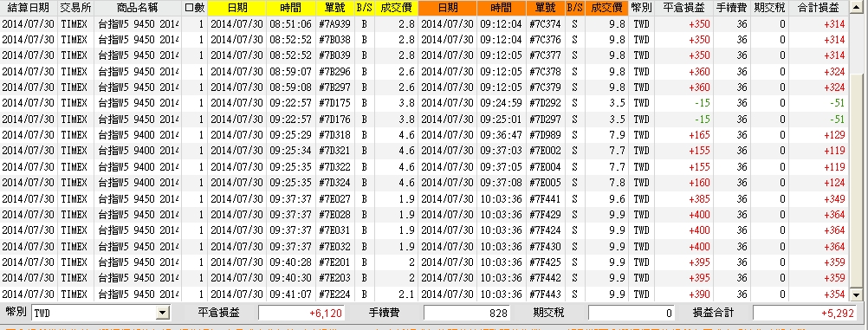Select the row with order #7E224
The width and height of the screenshot is (868, 330).
[x=424, y=294]
